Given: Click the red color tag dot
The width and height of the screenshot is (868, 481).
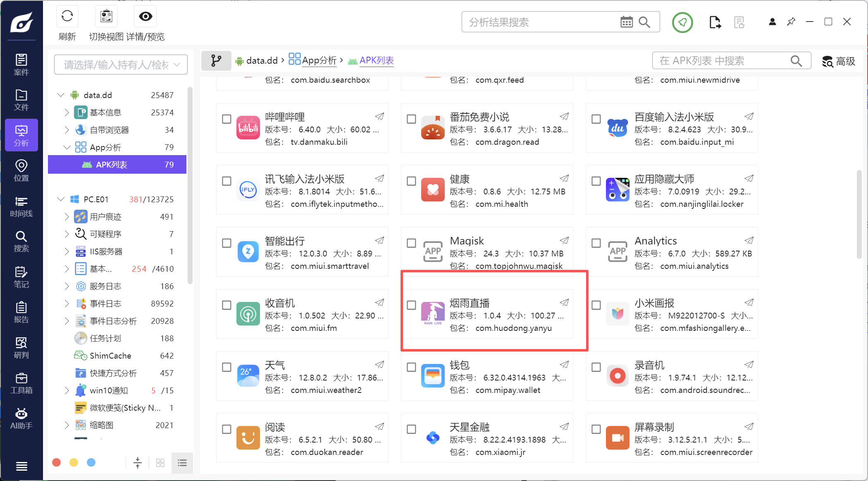Looking at the screenshot, I should [x=57, y=462].
